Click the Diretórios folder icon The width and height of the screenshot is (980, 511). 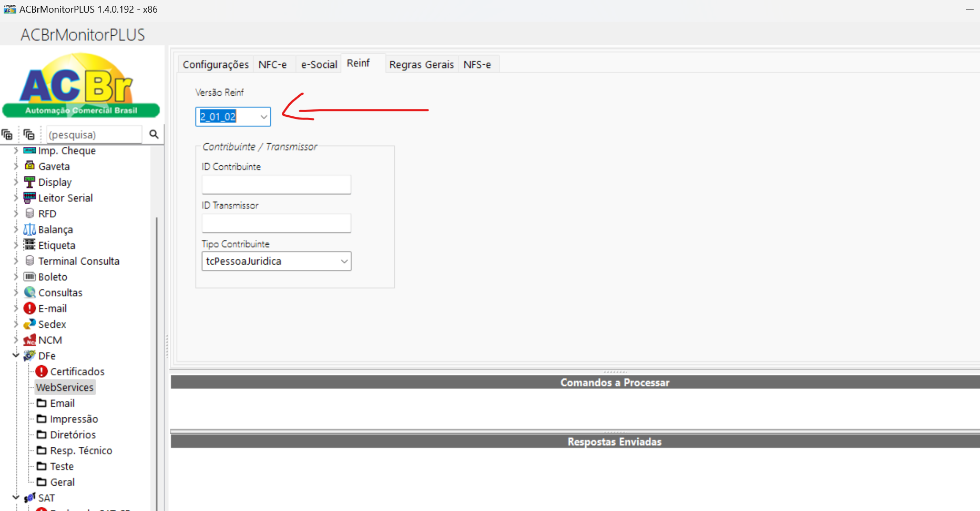point(42,435)
